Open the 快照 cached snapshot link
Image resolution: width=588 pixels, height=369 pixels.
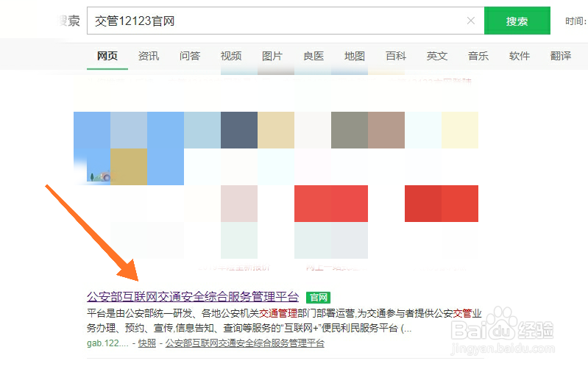pyautogui.click(x=147, y=343)
